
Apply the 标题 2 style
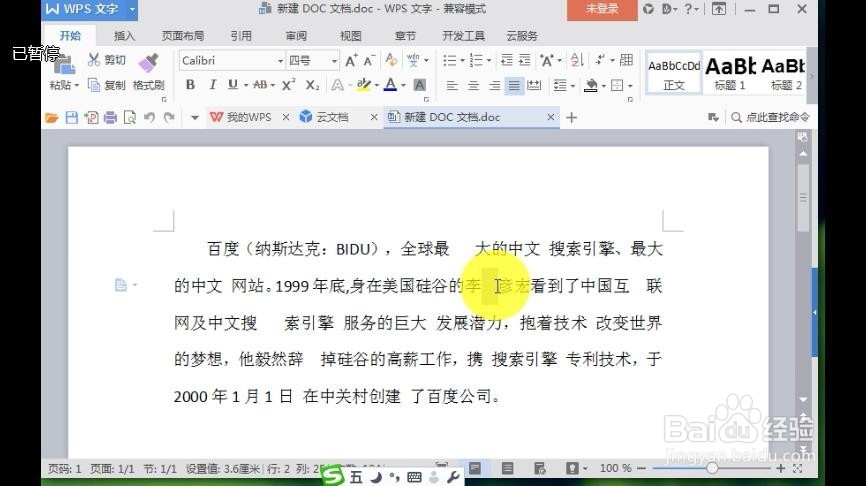tap(783, 73)
